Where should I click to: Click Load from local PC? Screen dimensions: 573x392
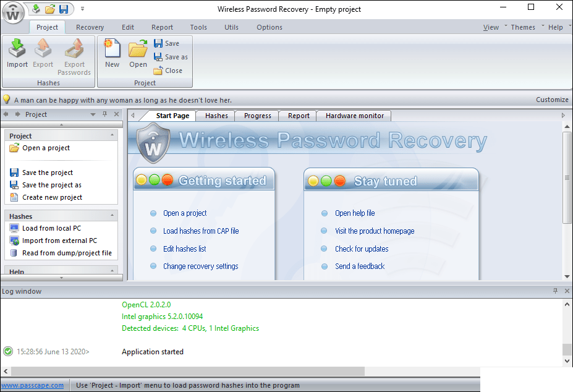(x=45, y=228)
